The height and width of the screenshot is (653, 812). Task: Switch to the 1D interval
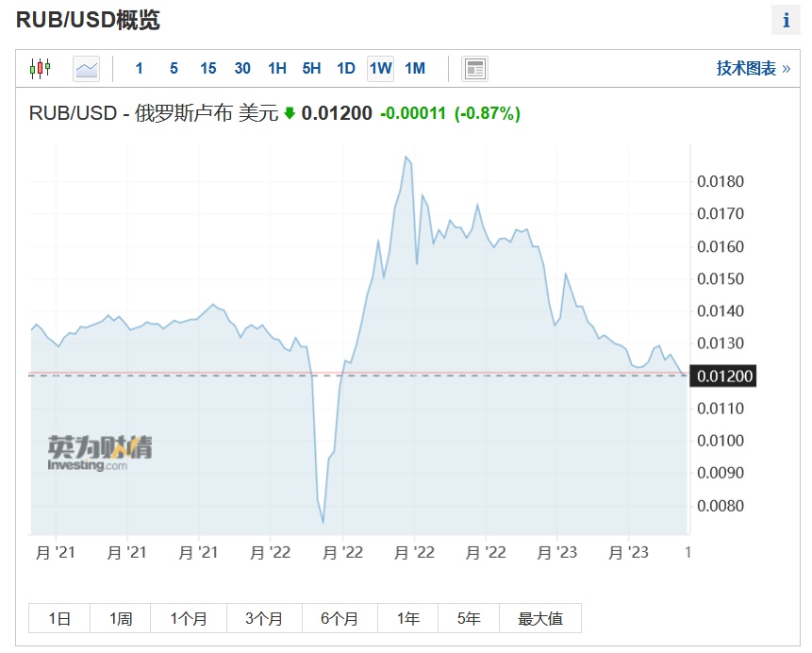coord(346,68)
